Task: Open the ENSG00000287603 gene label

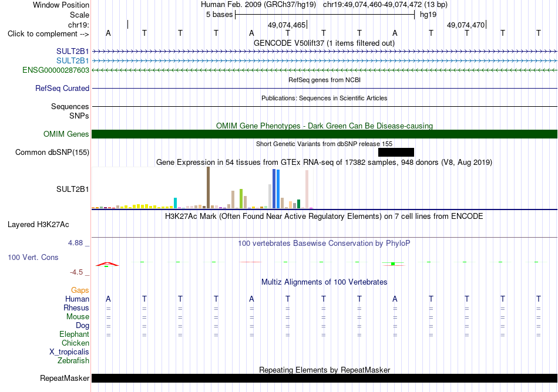Action: tap(56, 70)
